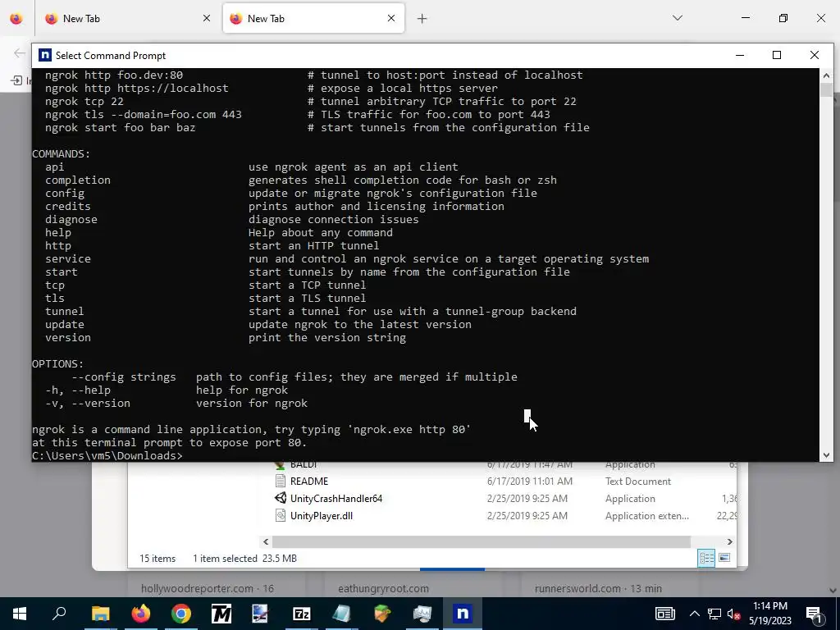Click the ngrok taskbar icon

pos(463,614)
